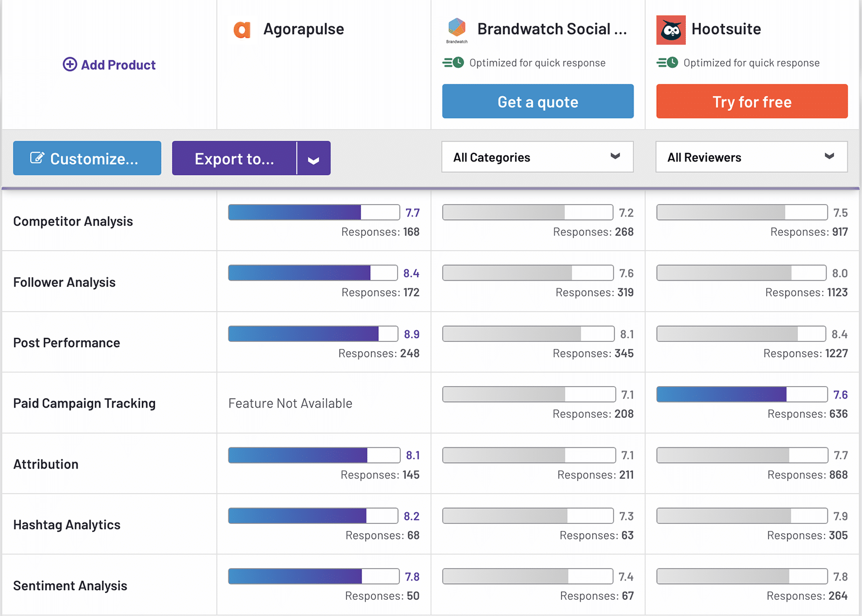862x616 pixels.
Task: Open the Export to dropdown arrow
Action: coord(314,159)
